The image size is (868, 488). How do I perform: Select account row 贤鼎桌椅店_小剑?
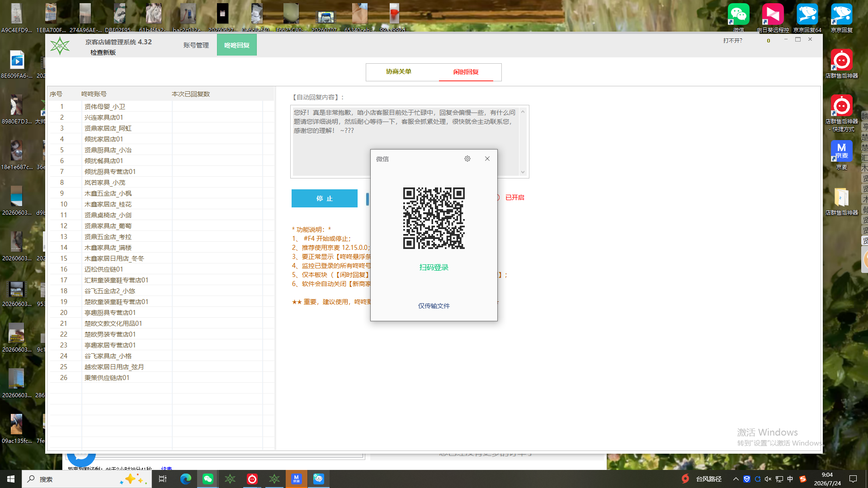pos(161,215)
